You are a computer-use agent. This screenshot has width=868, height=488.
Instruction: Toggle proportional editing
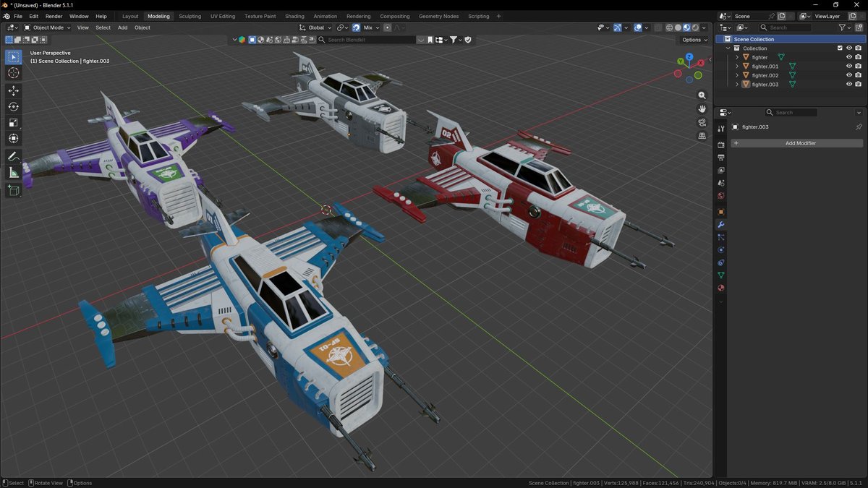coord(388,27)
